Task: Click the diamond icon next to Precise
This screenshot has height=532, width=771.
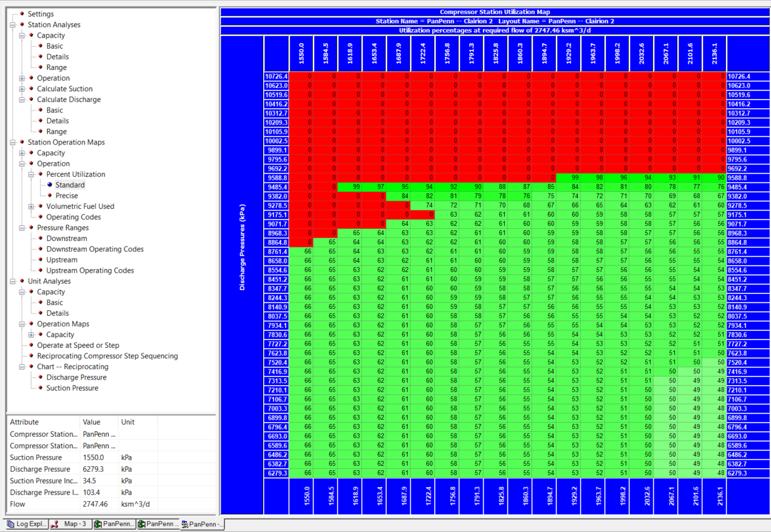Action: pyautogui.click(x=49, y=196)
